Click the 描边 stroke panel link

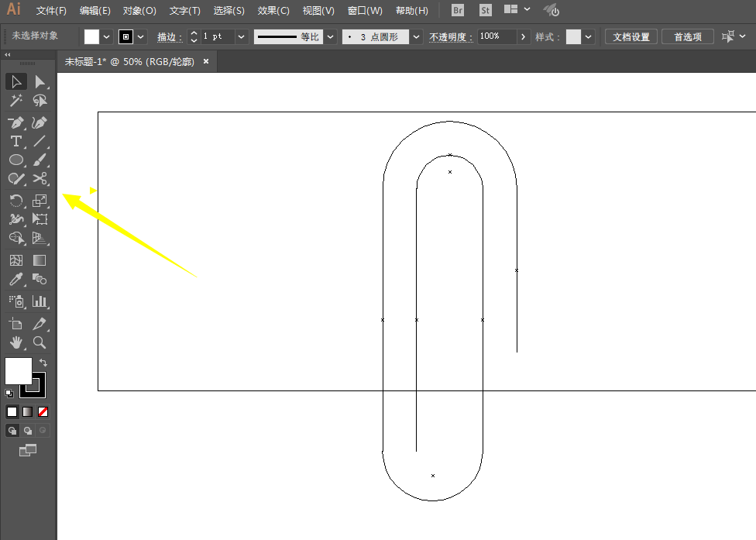tap(169, 37)
